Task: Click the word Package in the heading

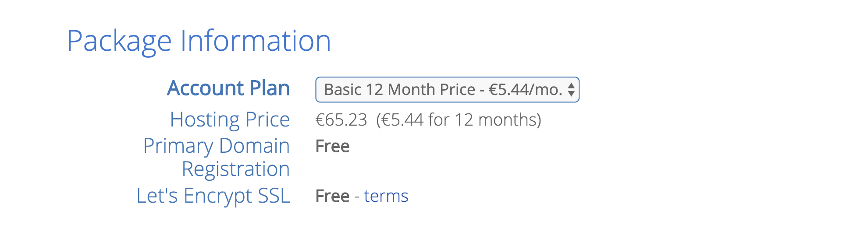Action: point(119,41)
